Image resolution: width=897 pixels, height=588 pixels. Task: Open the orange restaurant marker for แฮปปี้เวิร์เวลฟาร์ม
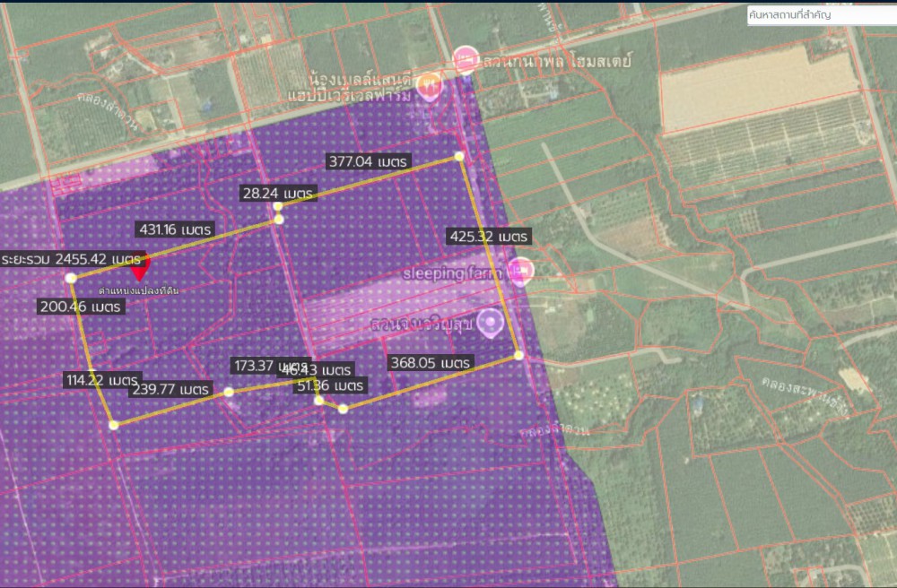tap(430, 86)
